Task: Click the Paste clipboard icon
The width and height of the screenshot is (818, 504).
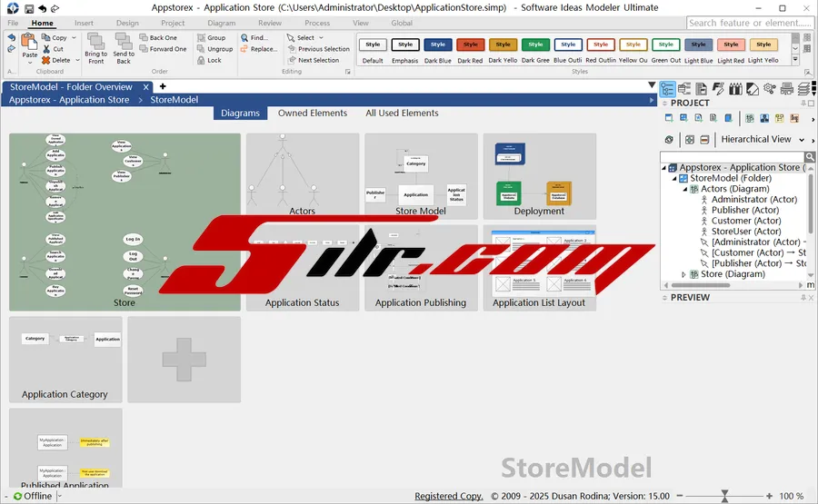Action: (29, 41)
